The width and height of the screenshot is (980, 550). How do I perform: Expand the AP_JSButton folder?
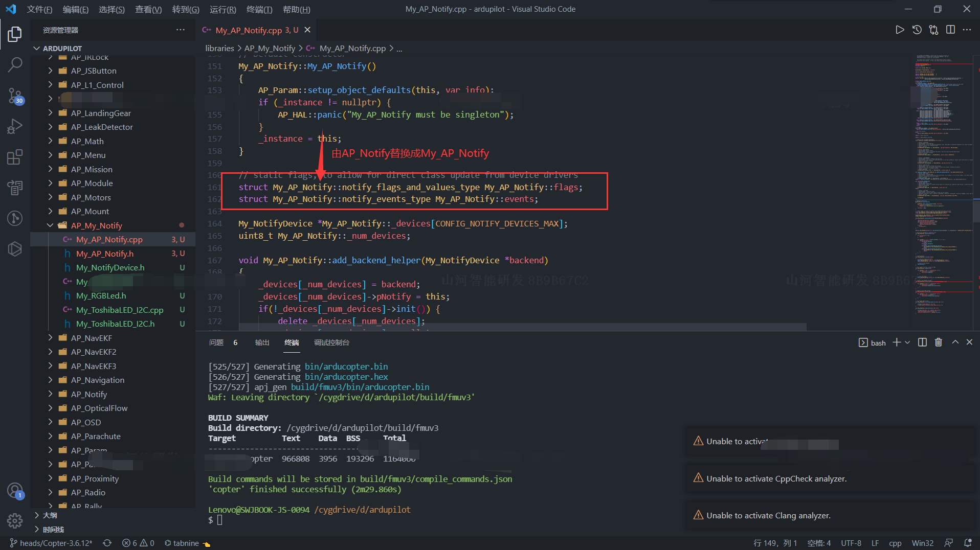tap(113, 71)
